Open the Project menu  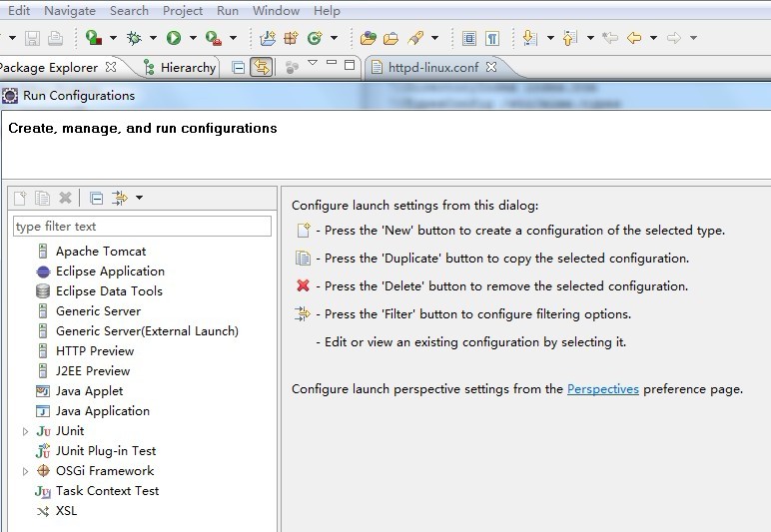[x=183, y=10]
